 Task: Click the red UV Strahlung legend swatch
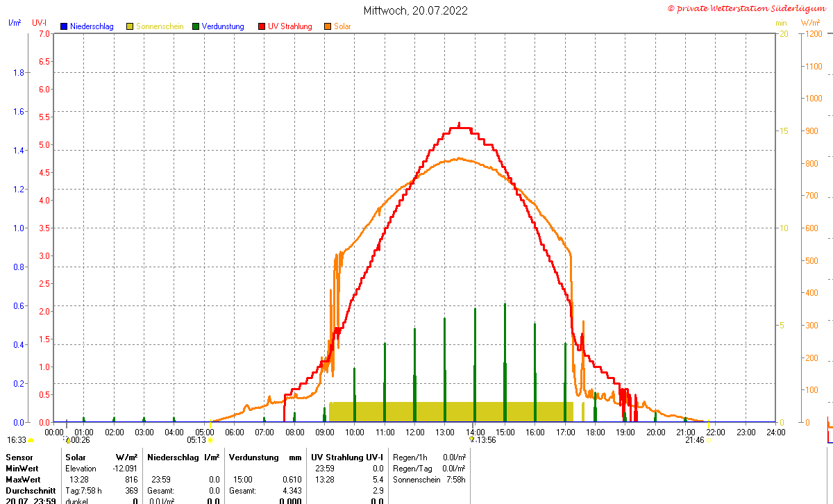coord(262,26)
